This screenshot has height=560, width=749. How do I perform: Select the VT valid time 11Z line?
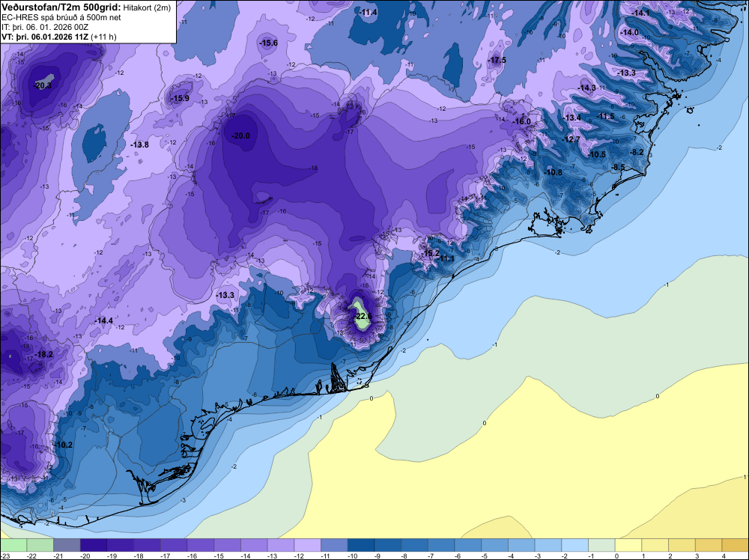(58, 37)
